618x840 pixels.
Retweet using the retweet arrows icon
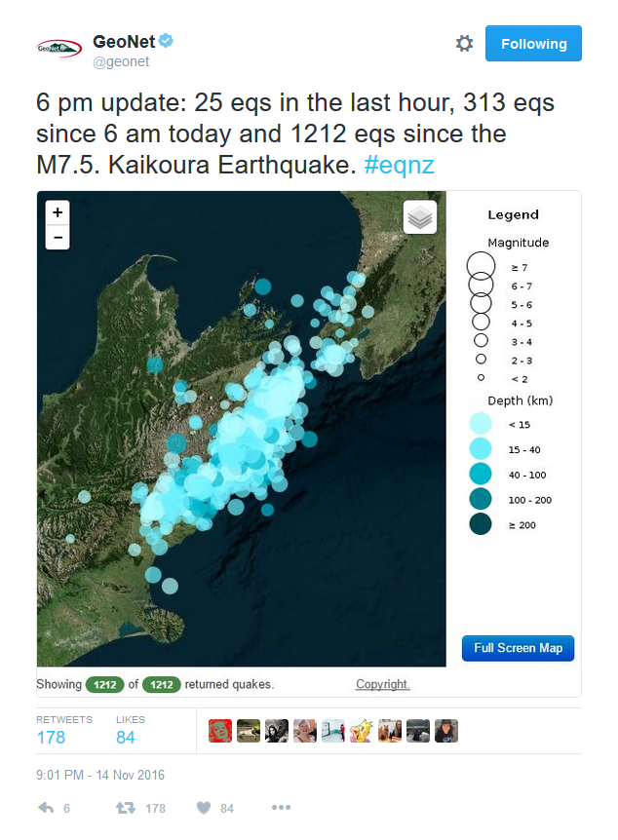[126, 807]
